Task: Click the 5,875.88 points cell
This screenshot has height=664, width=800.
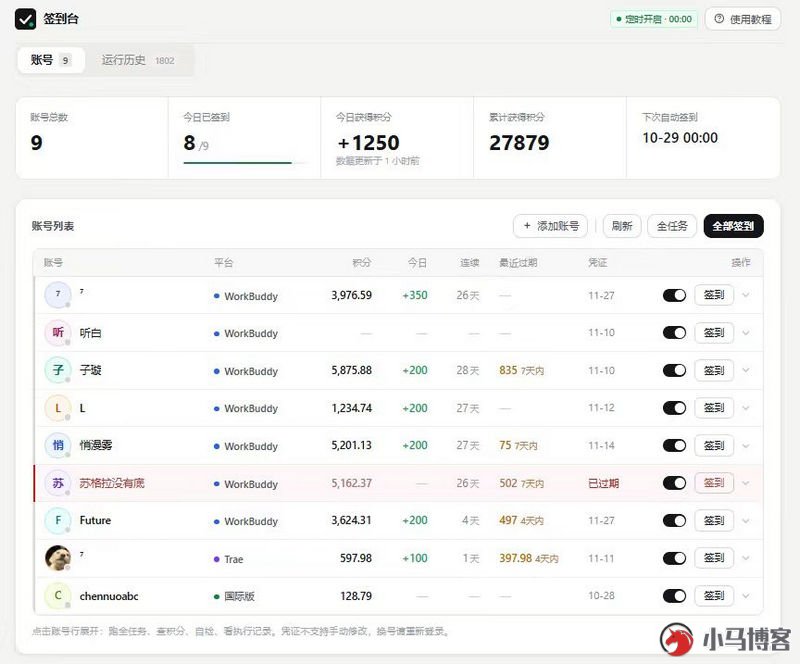Action: pyautogui.click(x=352, y=370)
